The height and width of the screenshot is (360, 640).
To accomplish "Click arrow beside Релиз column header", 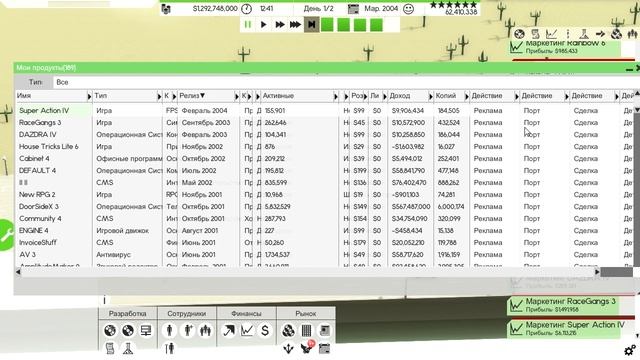I will (237, 96).
